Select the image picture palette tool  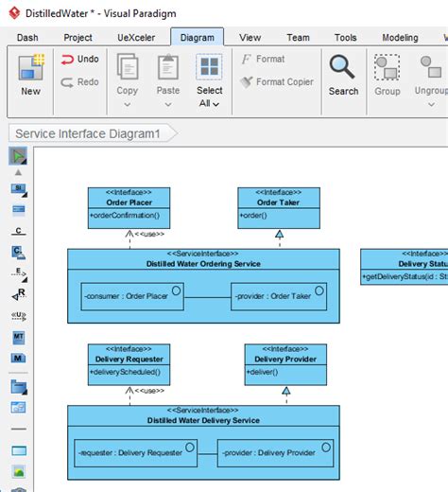tap(19, 472)
